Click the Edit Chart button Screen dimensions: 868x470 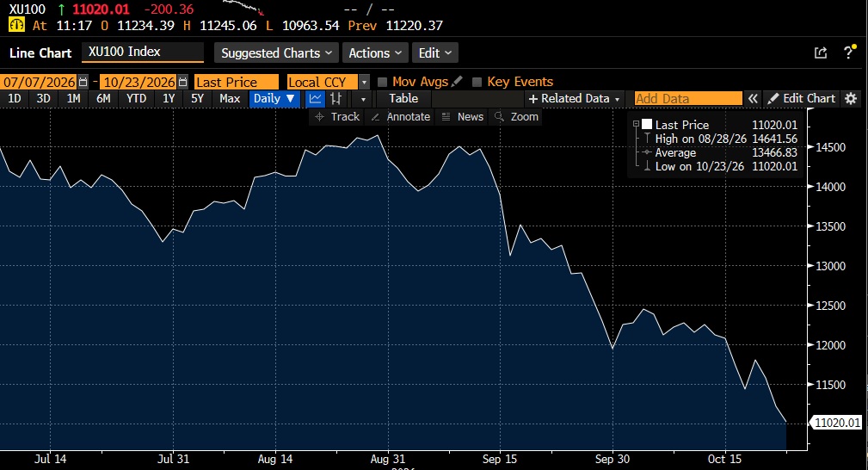[802, 99]
